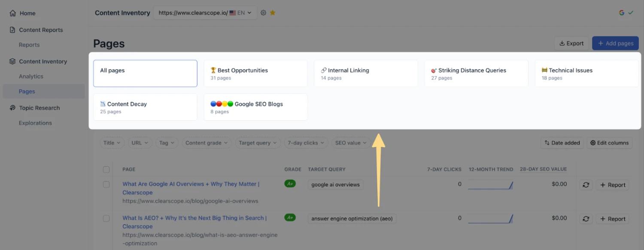
Task: Select the Best Opportunities view card
Action: click(255, 73)
